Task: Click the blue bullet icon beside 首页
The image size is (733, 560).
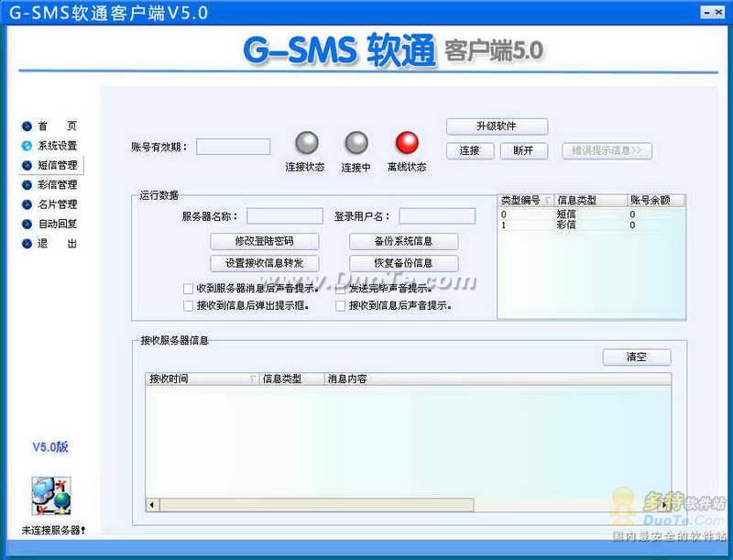Action: (27, 126)
